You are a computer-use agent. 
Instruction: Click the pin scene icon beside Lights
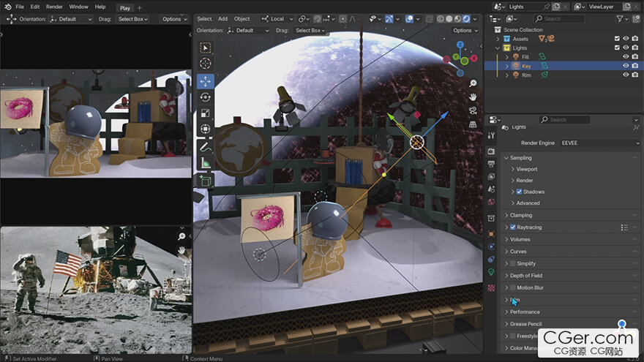(546, 7)
